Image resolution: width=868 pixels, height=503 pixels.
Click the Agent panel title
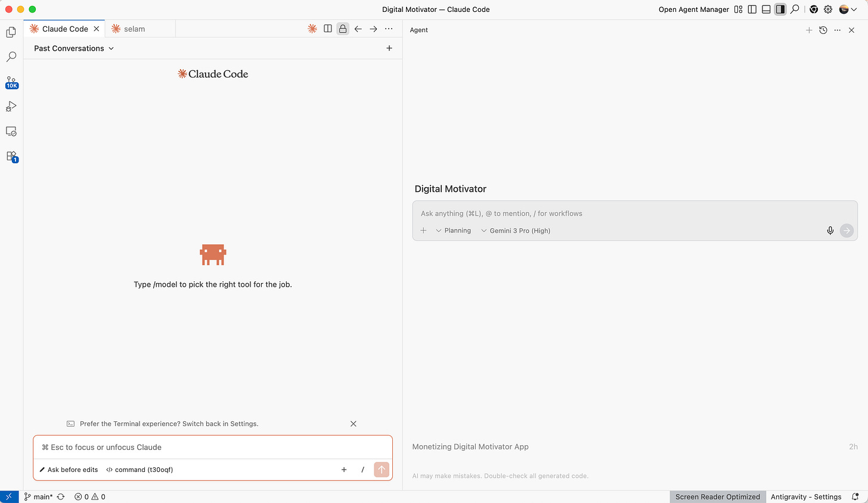pyautogui.click(x=419, y=30)
